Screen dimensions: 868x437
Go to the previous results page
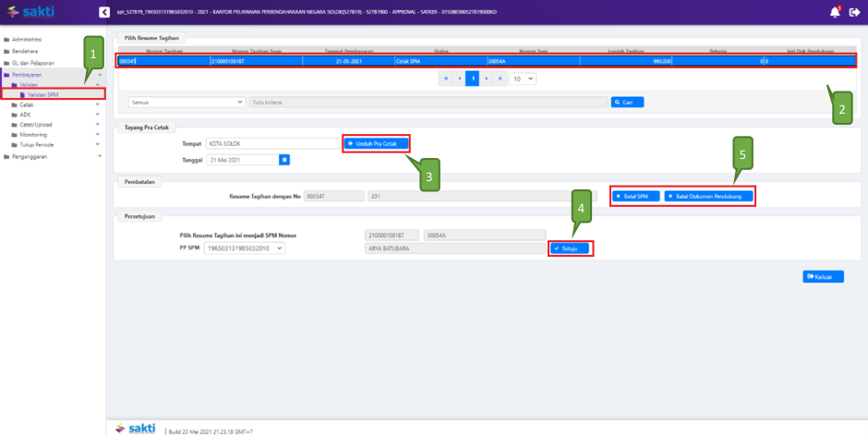tap(458, 79)
